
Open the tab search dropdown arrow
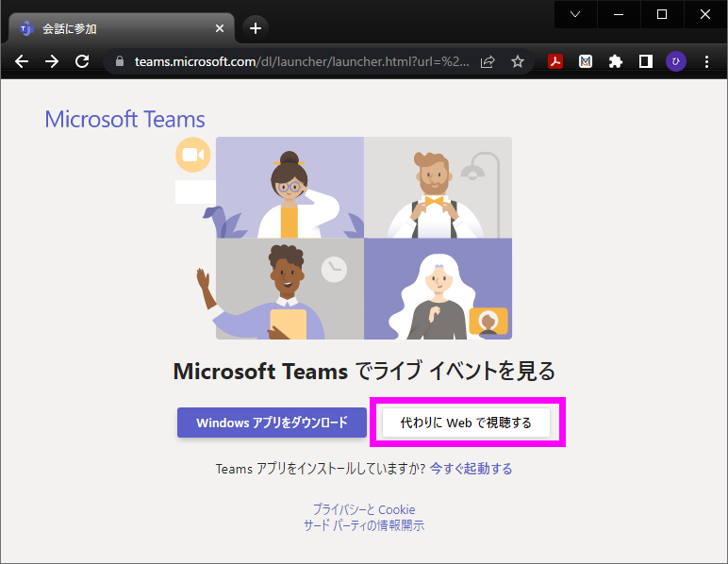pyautogui.click(x=575, y=14)
